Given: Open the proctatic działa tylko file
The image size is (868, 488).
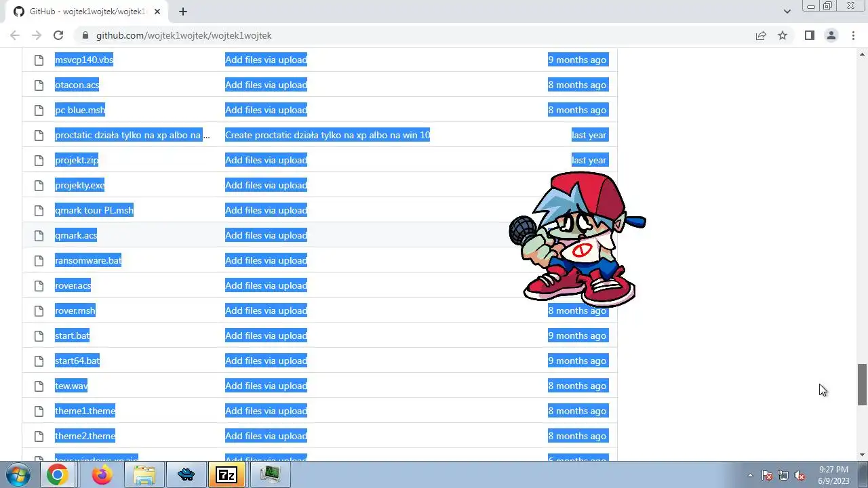Looking at the screenshot, I should [132, 135].
